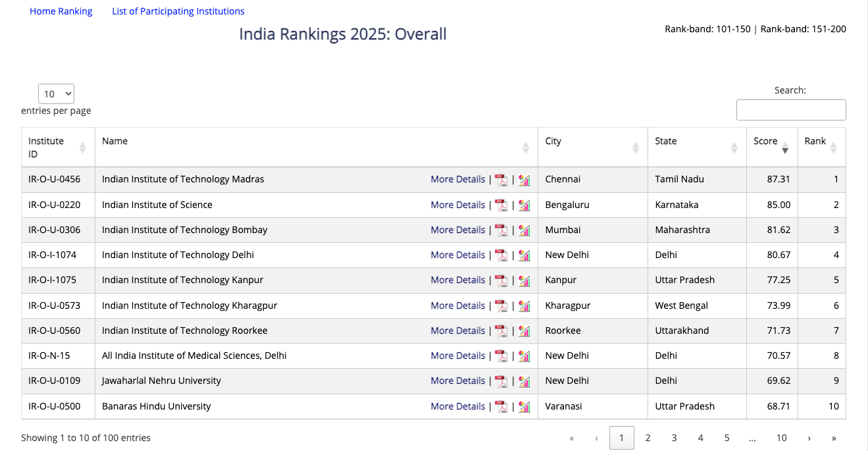Click More Details for IIT Bombay

pos(458,230)
